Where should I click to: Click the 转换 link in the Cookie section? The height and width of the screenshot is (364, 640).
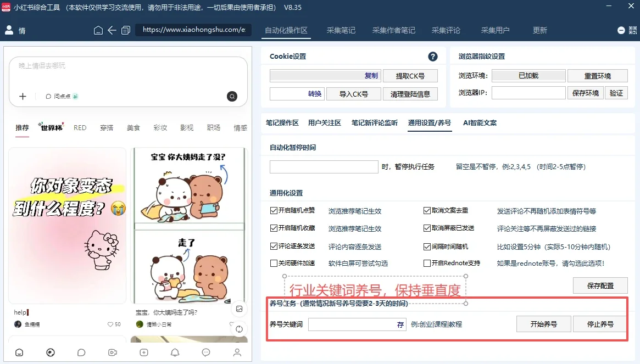pos(314,94)
